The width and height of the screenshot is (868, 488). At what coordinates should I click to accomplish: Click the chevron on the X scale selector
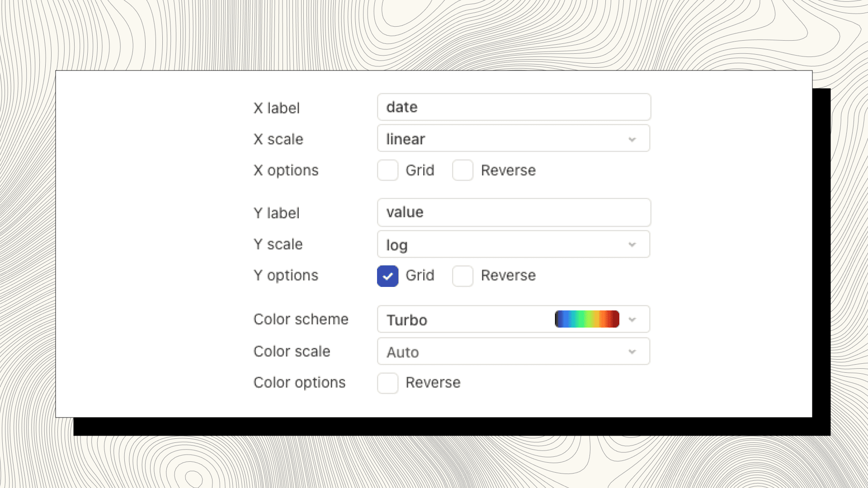632,139
